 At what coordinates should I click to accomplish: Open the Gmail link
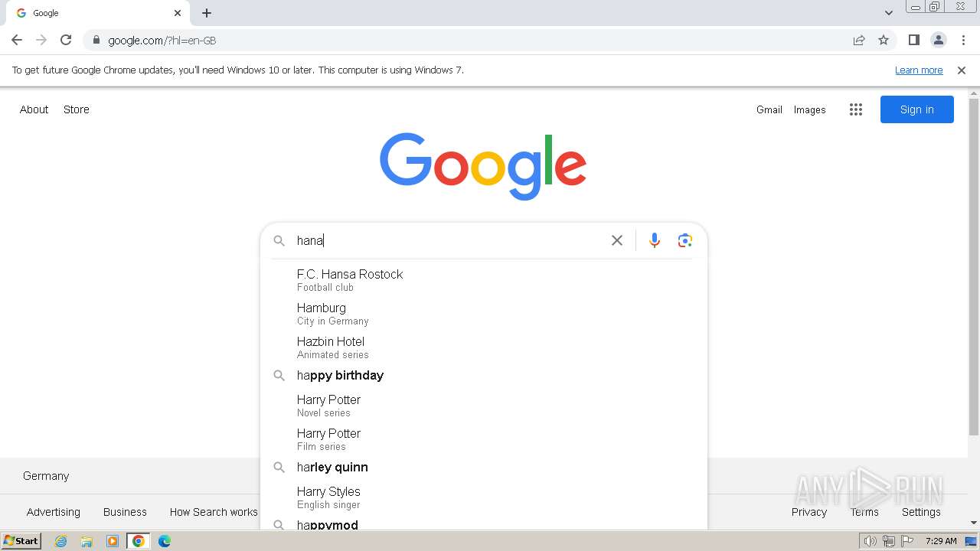click(769, 109)
